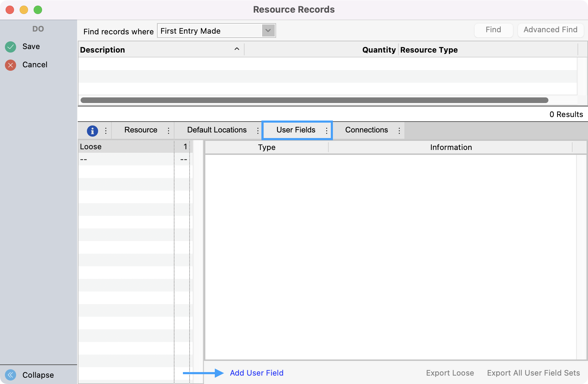588x384 pixels.
Task: Select the Loose user field set row
Action: coord(125,146)
